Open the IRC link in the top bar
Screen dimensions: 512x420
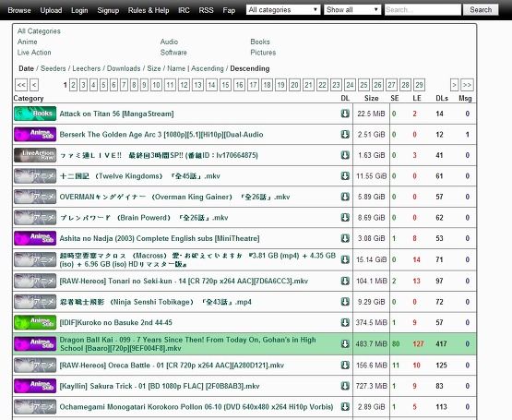(x=184, y=10)
